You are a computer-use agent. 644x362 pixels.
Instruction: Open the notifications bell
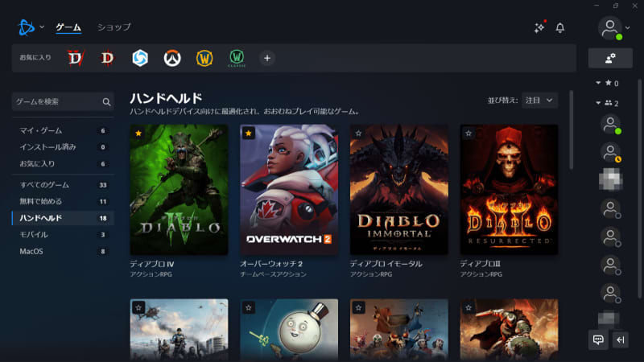click(x=560, y=27)
